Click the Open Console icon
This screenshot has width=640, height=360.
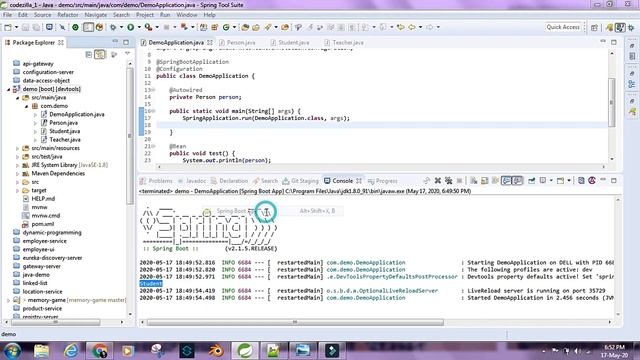560,180
